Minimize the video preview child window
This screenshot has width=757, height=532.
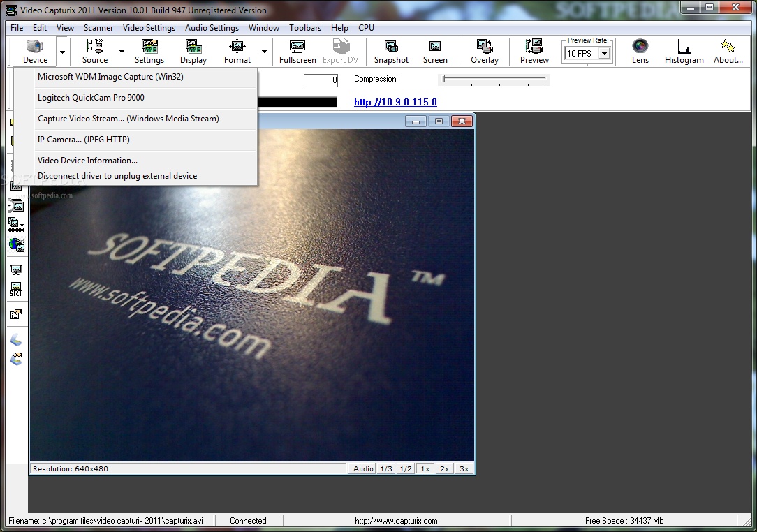click(x=416, y=121)
